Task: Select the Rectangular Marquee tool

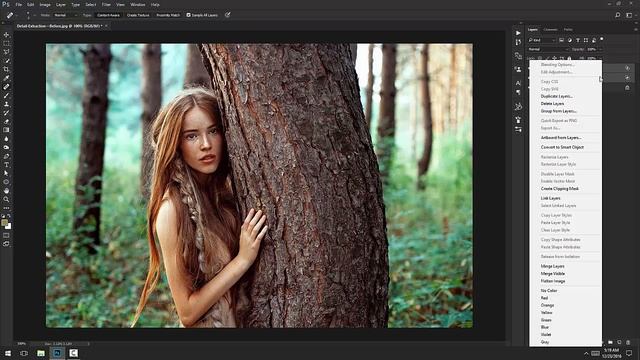Action: 6,43
